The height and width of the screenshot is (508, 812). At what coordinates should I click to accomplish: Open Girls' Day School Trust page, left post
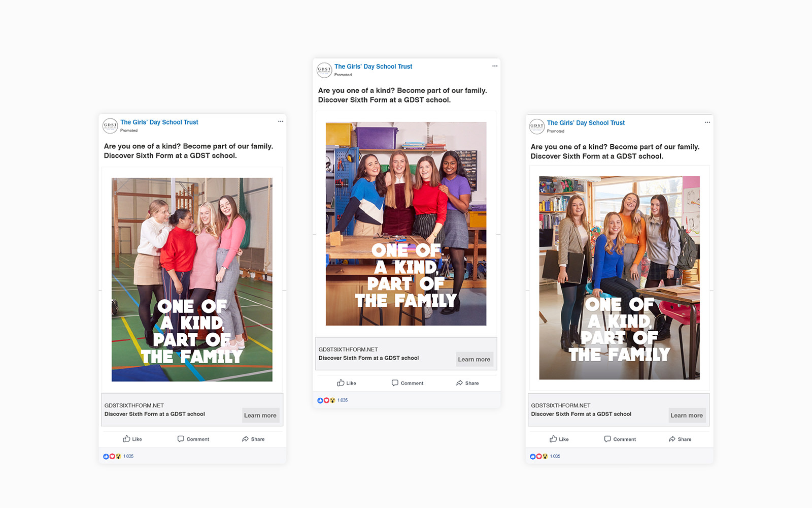pyautogui.click(x=159, y=122)
